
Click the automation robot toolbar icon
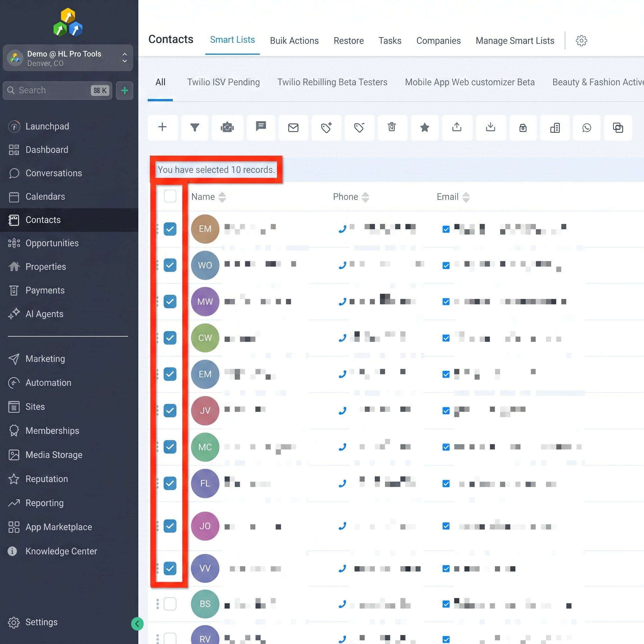(227, 127)
